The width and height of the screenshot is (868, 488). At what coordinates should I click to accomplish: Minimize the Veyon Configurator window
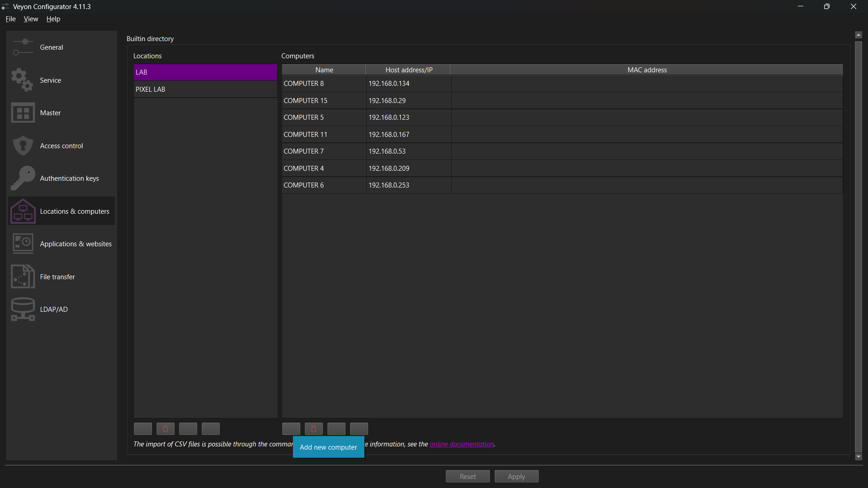(x=801, y=6)
